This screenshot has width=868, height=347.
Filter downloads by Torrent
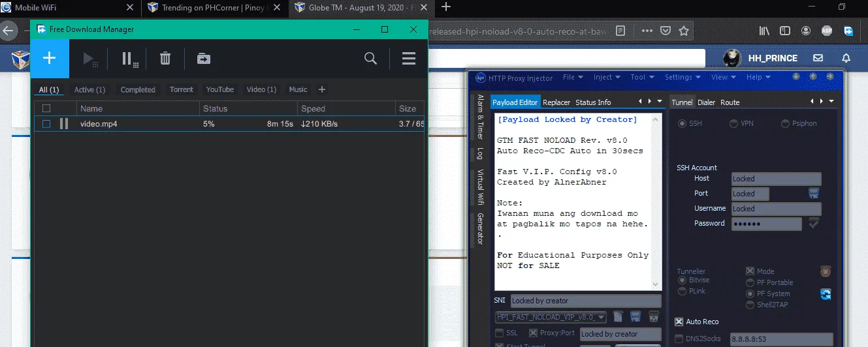point(181,90)
